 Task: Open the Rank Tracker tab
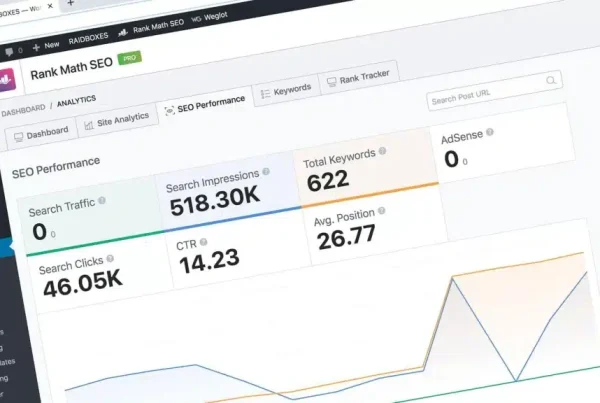[359, 78]
